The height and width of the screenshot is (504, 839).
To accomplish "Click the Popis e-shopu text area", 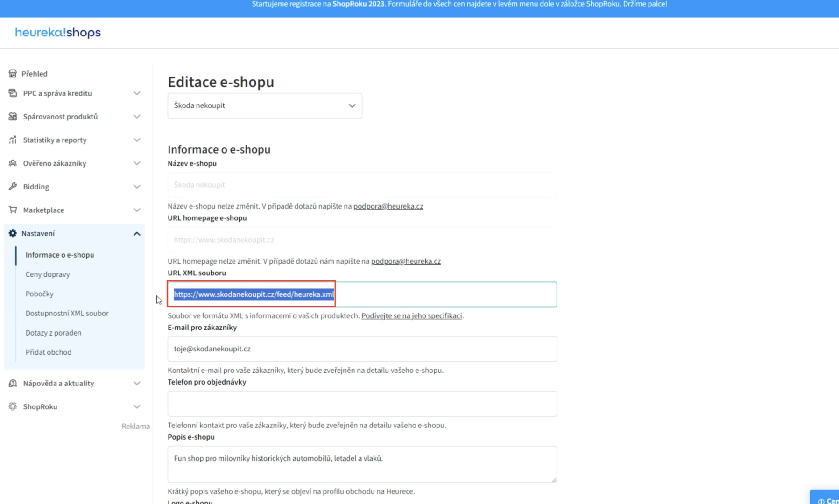I will point(362,464).
